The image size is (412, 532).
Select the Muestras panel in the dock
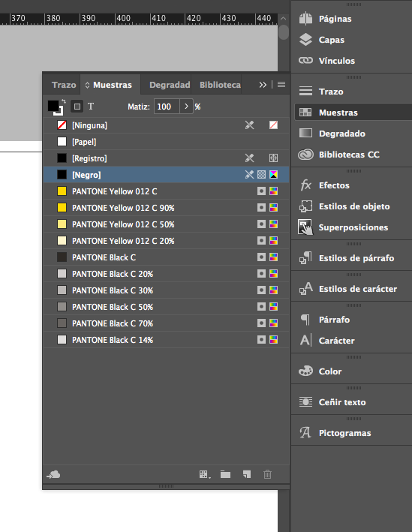(x=352, y=113)
